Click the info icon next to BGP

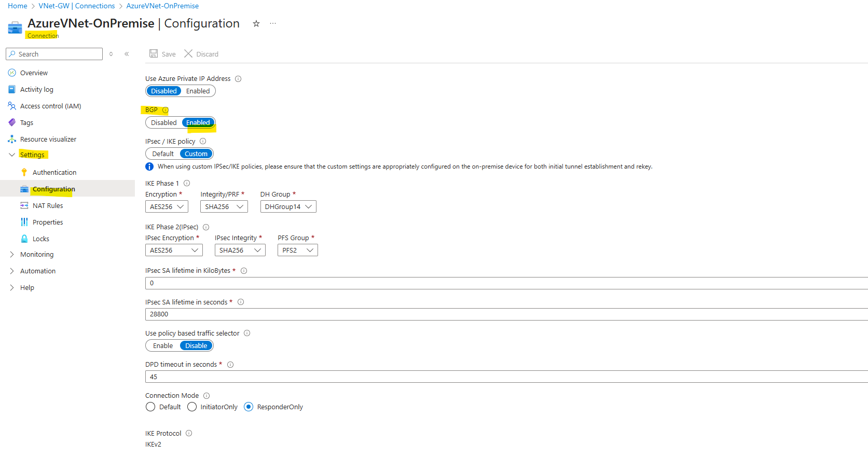pos(166,110)
